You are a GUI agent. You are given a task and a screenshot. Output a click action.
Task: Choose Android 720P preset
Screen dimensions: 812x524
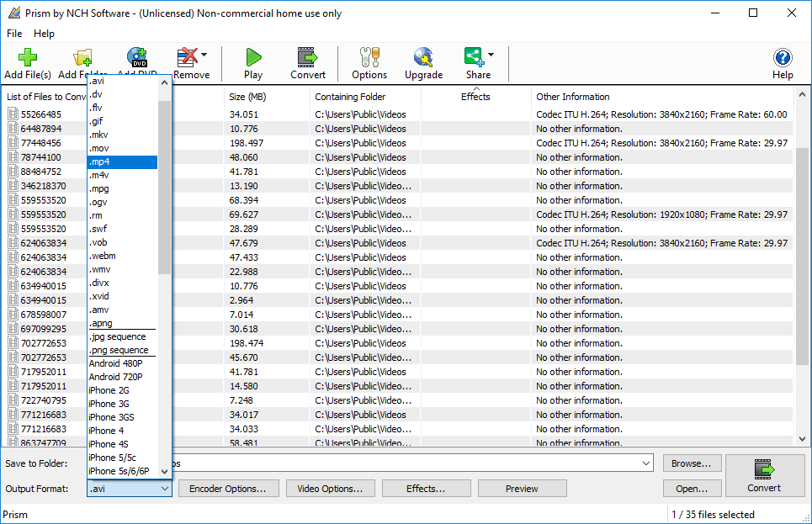click(122, 377)
